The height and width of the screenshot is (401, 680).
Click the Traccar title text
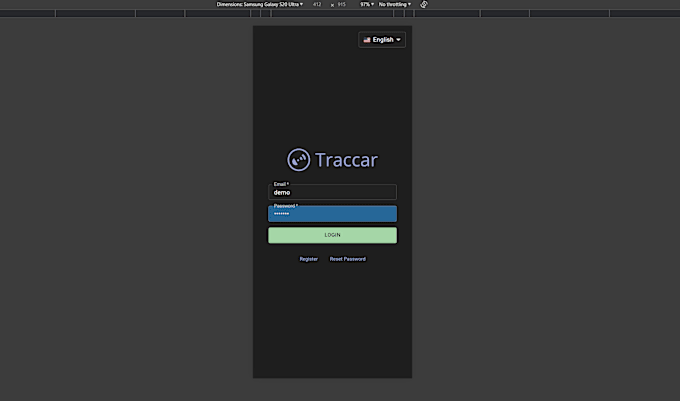[x=346, y=160]
